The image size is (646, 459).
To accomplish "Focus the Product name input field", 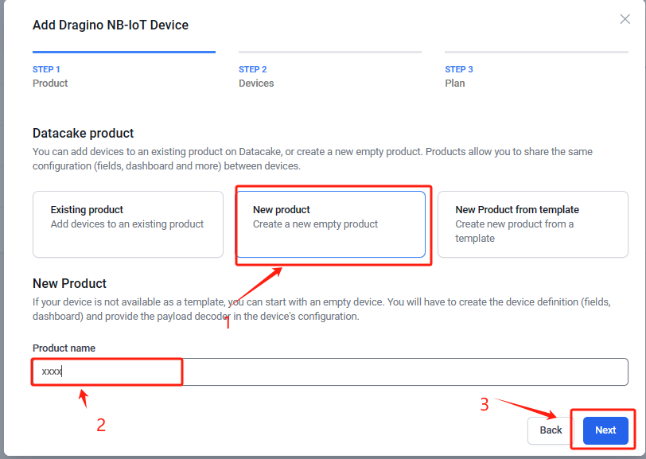I will point(330,372).
